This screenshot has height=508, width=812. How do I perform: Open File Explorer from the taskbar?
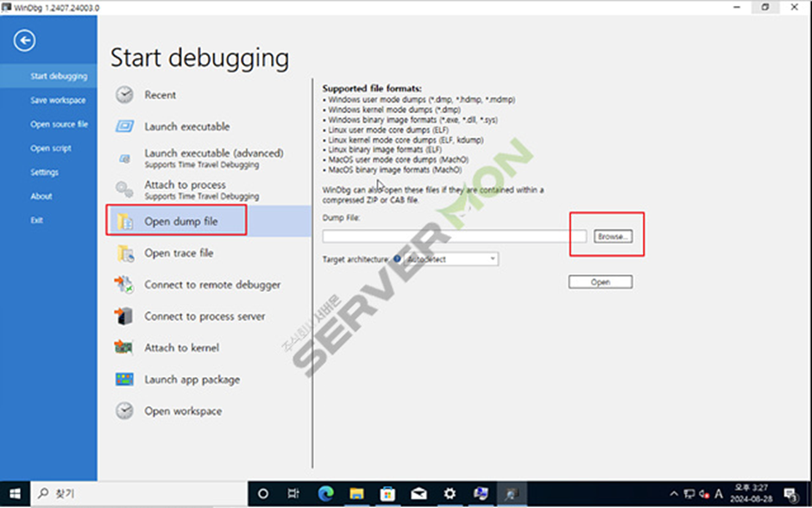356,494
